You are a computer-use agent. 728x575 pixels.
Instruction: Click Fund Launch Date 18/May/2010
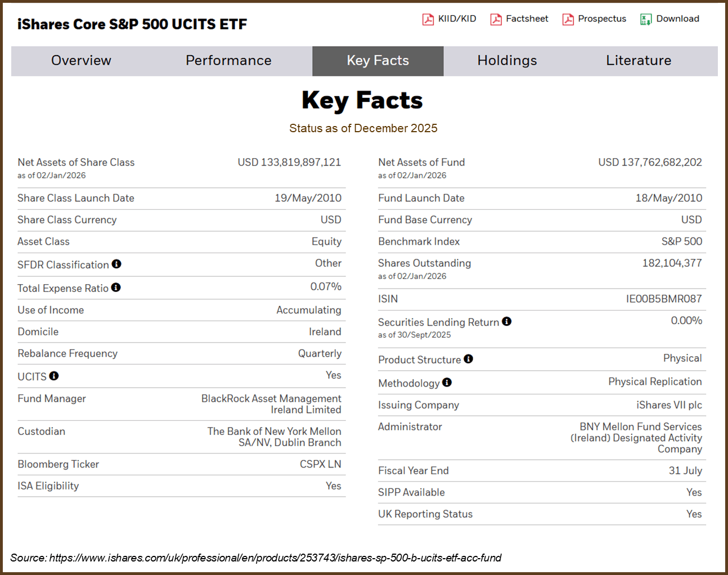[x=669, y=198]
